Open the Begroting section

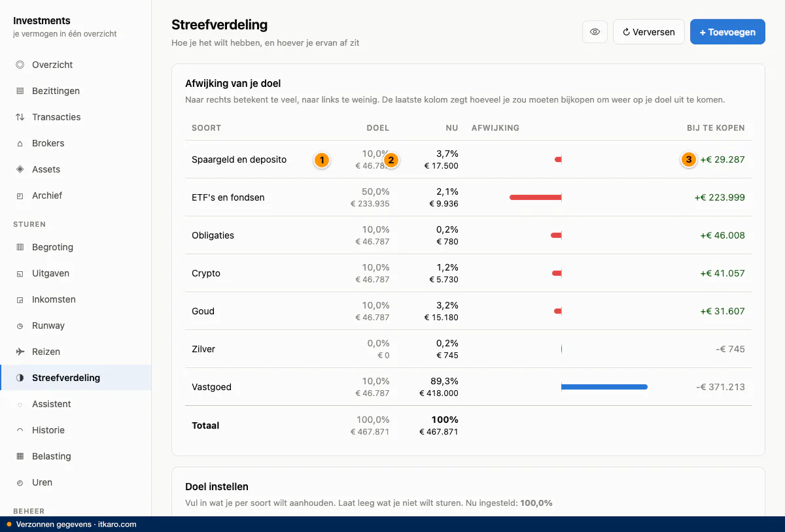click(75, 247)
